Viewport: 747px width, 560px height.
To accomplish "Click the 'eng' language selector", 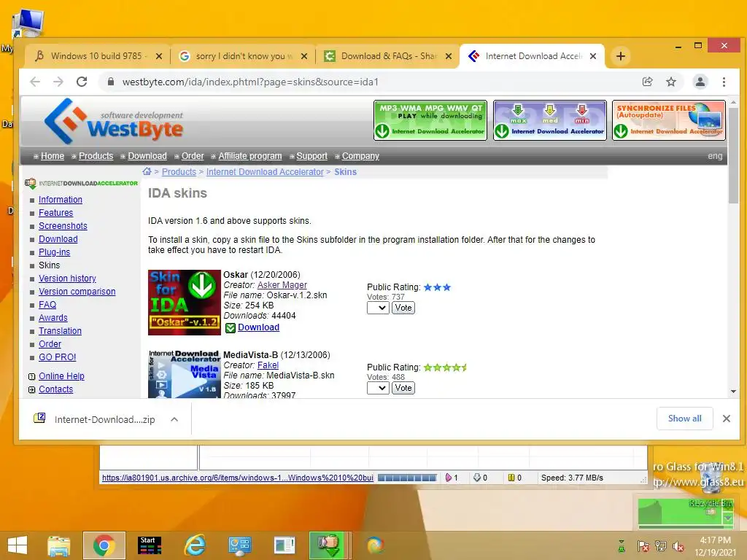I will [715, 156].
